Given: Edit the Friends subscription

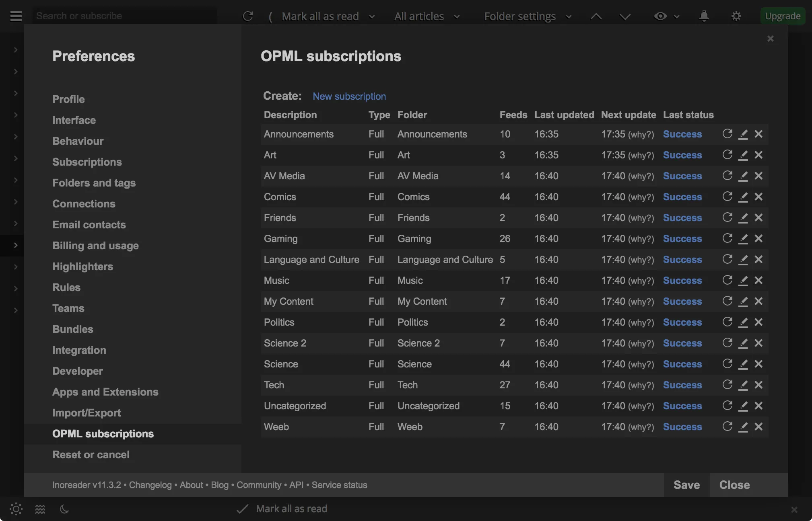Looking at the screenshot, I should (x=743, y=217).
